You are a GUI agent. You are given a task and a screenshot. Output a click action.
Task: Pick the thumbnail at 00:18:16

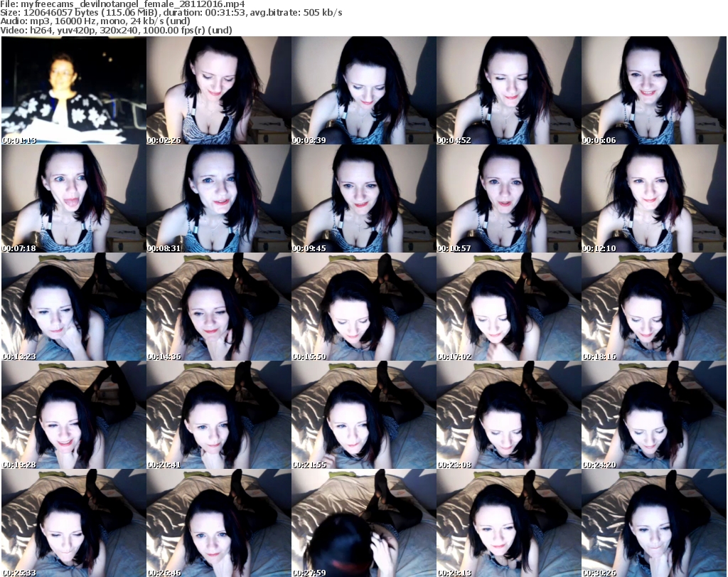[x=654, y=307]
